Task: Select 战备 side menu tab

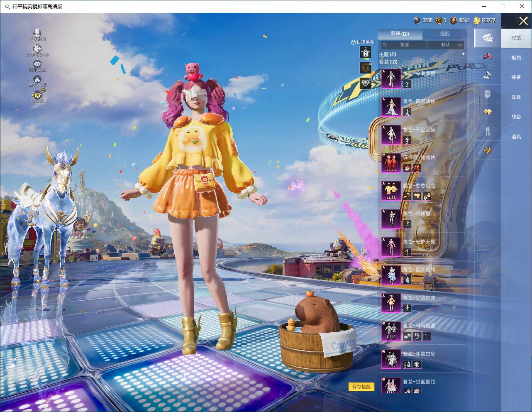Action: point(516,117)
